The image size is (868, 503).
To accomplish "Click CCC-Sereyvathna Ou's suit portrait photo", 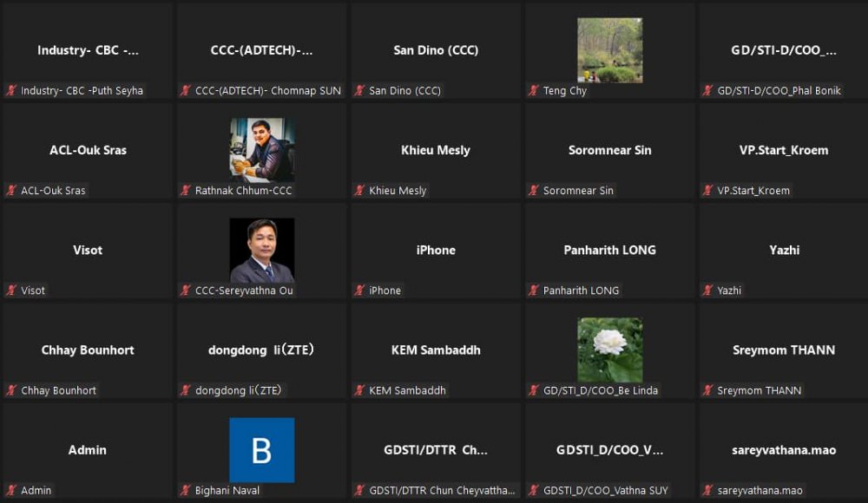I will click(261, 250).
